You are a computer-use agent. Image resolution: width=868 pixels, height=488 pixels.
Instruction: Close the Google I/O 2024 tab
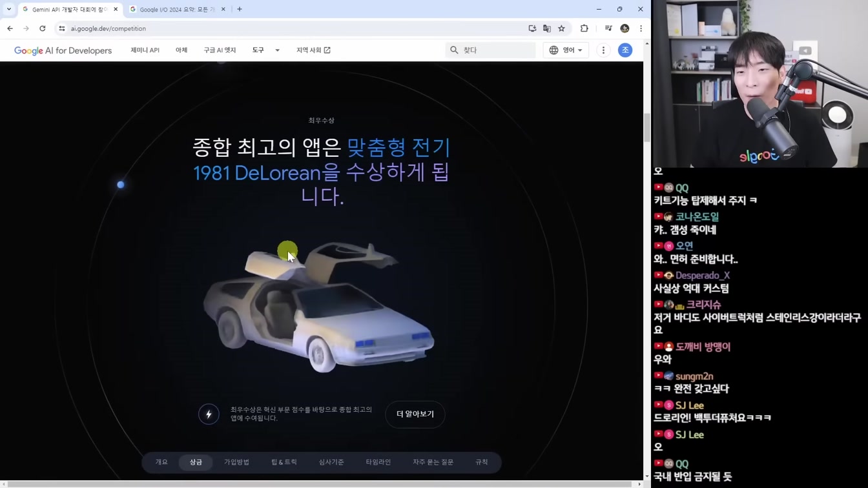point(223,10)
